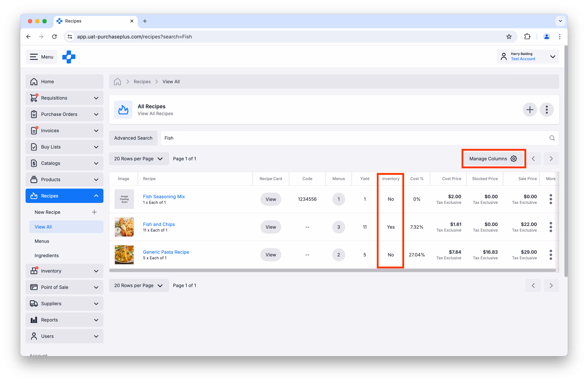Click the PurchasePlus logo
Image resolution: width=588 pixels, height=383 pixels.
pos(69,57)
